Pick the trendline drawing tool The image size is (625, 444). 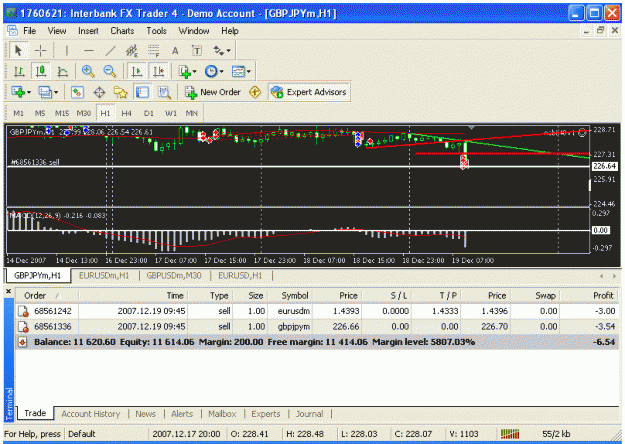[110, 51]
